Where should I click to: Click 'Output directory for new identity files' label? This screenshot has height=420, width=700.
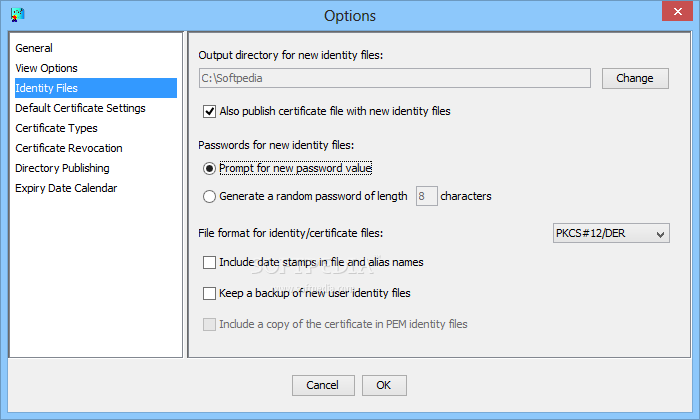coord(291,55)
